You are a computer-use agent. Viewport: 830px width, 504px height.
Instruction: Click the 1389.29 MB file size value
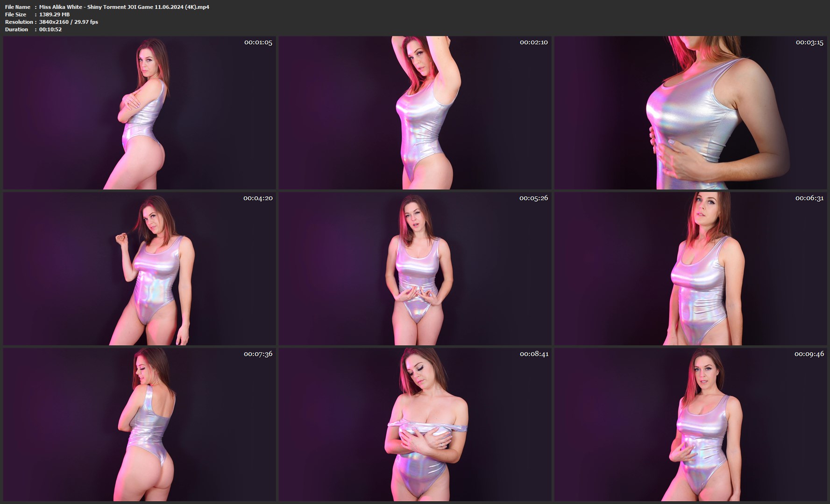coord(54,14)
